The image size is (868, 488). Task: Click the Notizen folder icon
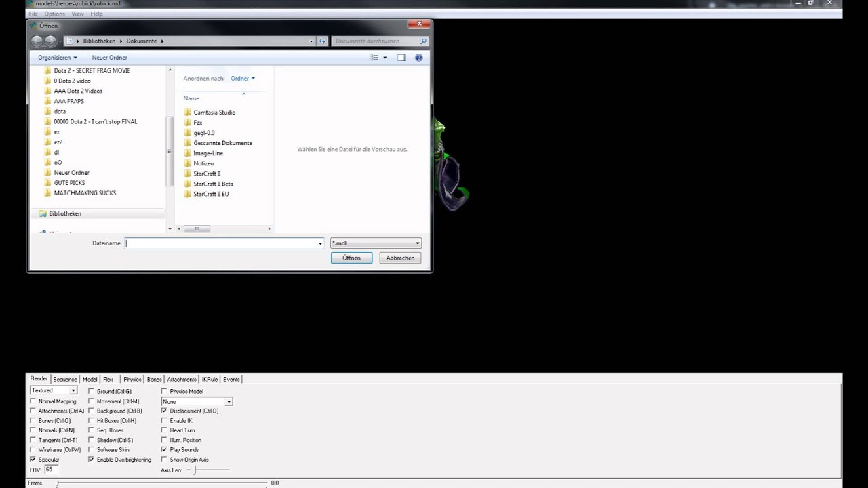[188, 163]
